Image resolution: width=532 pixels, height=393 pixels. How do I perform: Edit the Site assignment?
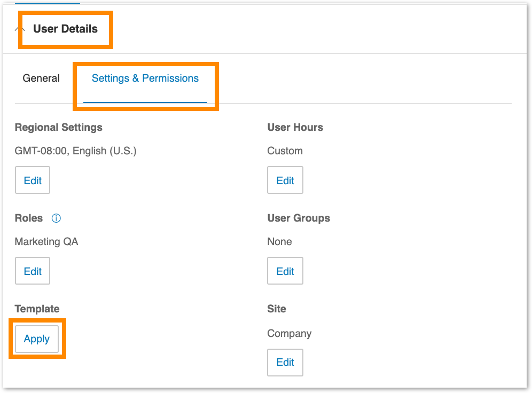[x=285, y=362]
